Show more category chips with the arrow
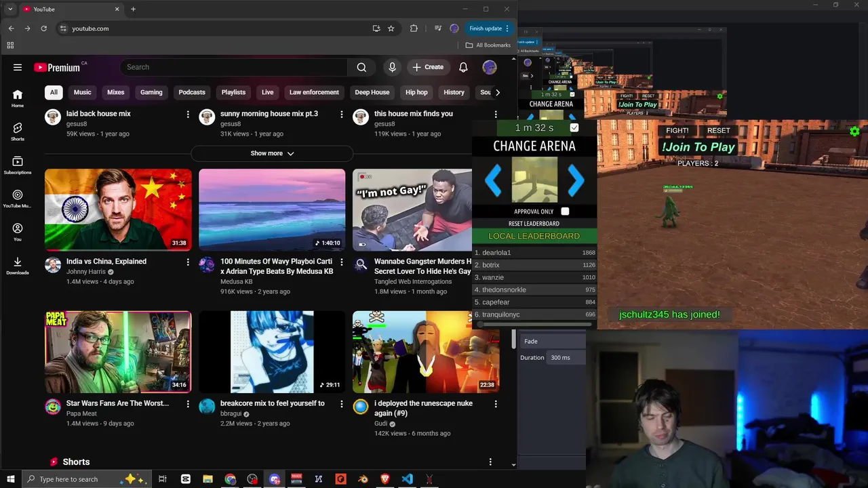 click(x=498, y=92)
